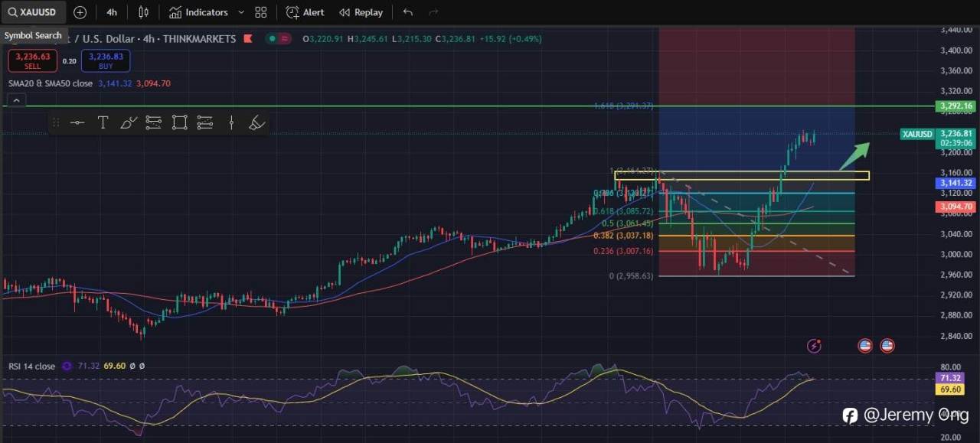Select the parallel channel lines tool icon
Image resolution: width=980 pixels, height=443 pixels.
coord(204,122)
